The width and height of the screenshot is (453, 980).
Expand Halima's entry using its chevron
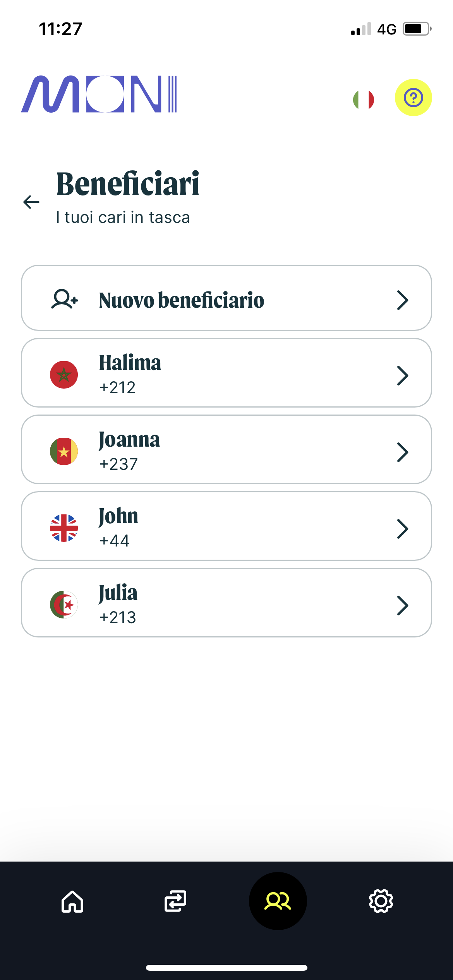point(403,375)
